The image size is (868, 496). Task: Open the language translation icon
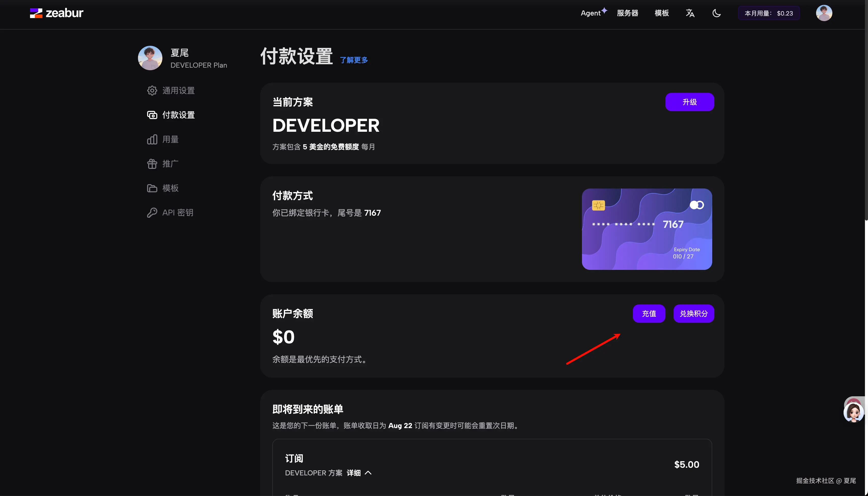click(x=690, y=13)
